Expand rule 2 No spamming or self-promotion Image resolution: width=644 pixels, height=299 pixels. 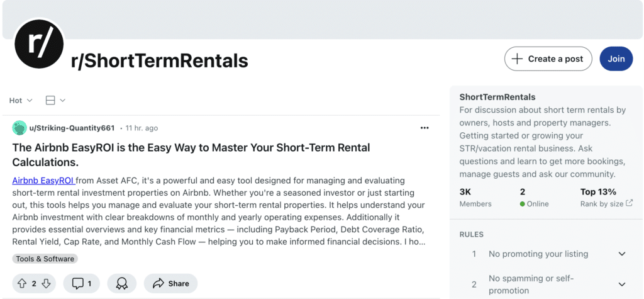tap(547, 284)
